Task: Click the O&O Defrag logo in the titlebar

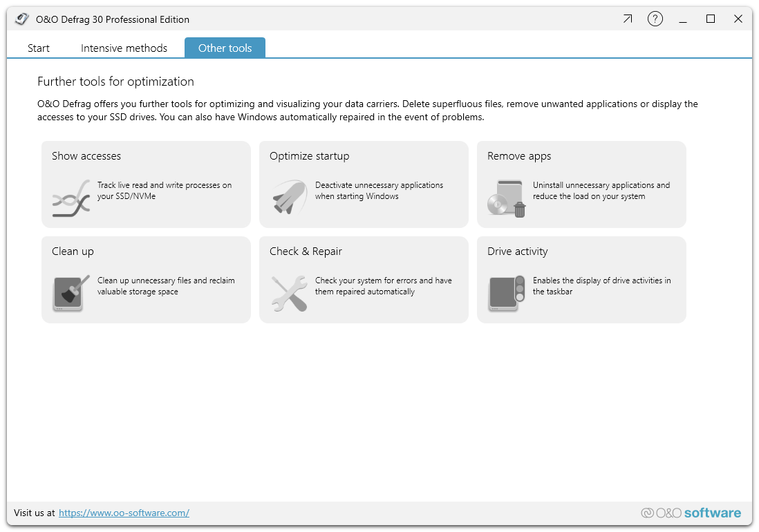Action: tap(21, 19)
